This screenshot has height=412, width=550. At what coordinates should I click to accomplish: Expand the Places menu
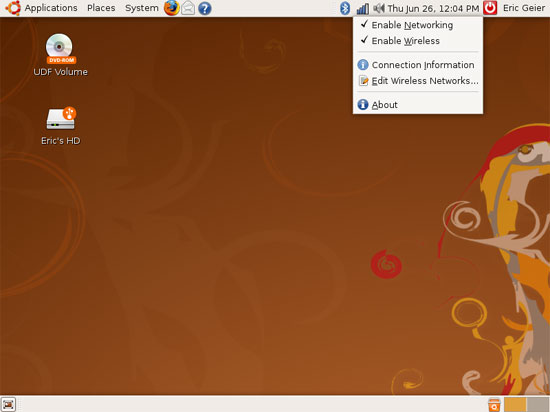[101, 8]
